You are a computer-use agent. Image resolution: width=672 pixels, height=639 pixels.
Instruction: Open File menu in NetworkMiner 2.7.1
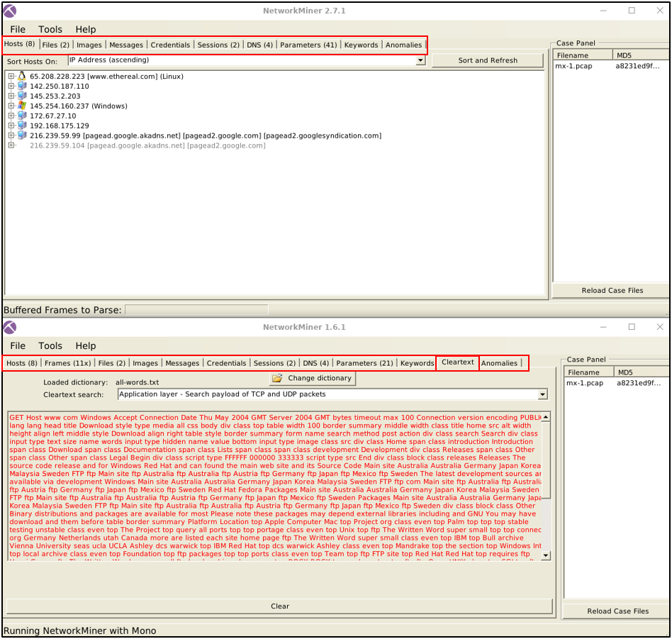(18, 29)
